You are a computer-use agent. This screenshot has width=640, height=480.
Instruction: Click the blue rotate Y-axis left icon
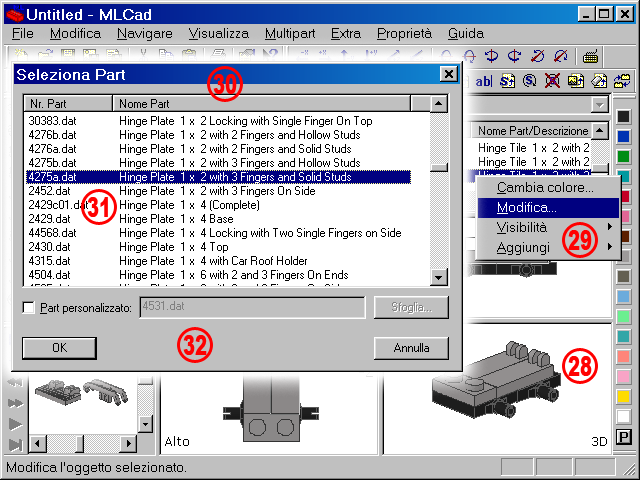click(491, 56)
